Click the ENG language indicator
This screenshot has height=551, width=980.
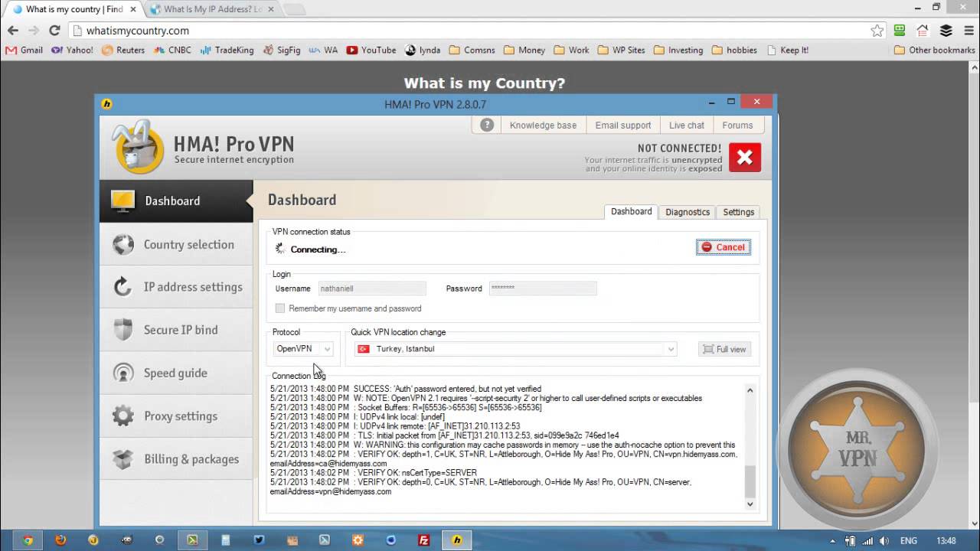coord(908,540)
